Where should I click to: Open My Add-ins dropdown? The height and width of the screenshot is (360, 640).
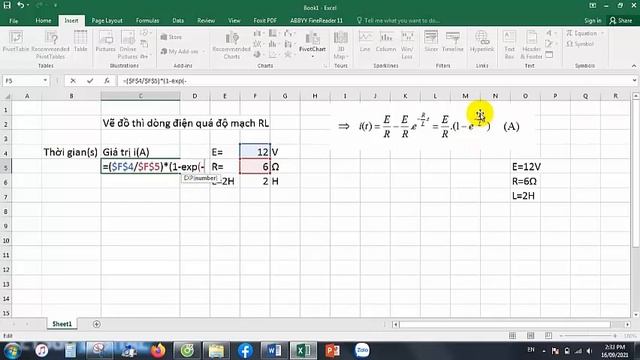pos(182,51)
